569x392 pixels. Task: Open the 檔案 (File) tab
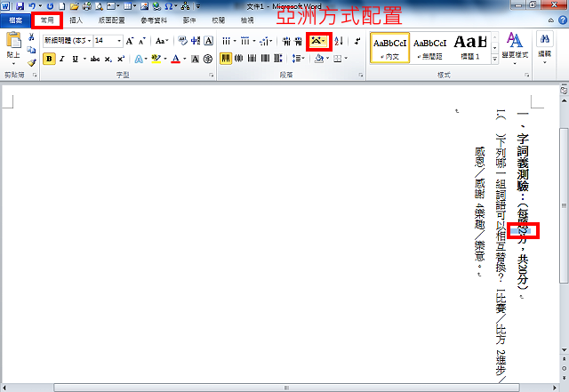point(15,20)
